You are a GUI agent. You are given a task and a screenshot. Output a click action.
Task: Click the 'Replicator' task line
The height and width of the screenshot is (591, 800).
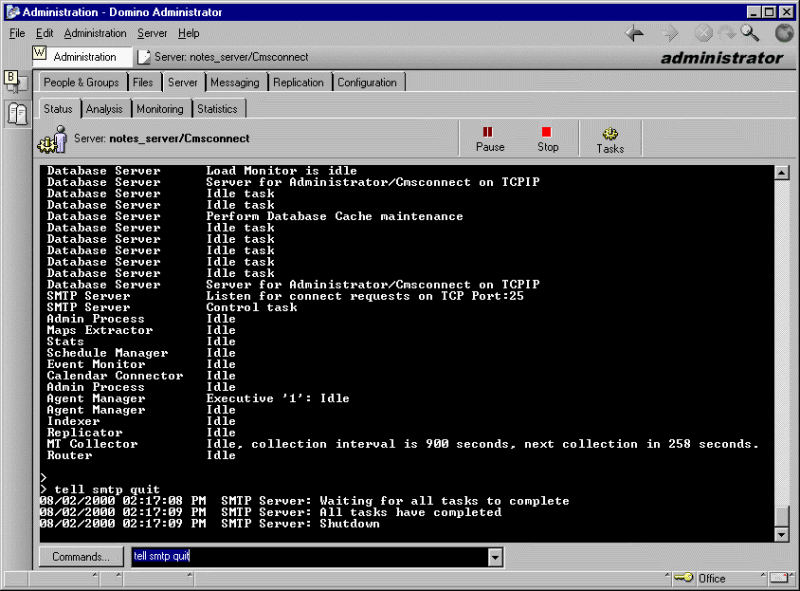(141, 433)
